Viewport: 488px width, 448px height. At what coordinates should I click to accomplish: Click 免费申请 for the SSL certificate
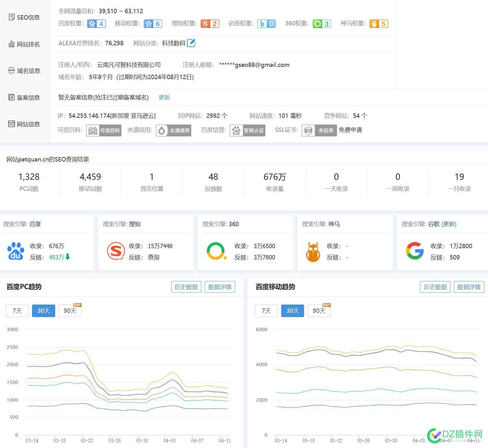coord(350,130)
